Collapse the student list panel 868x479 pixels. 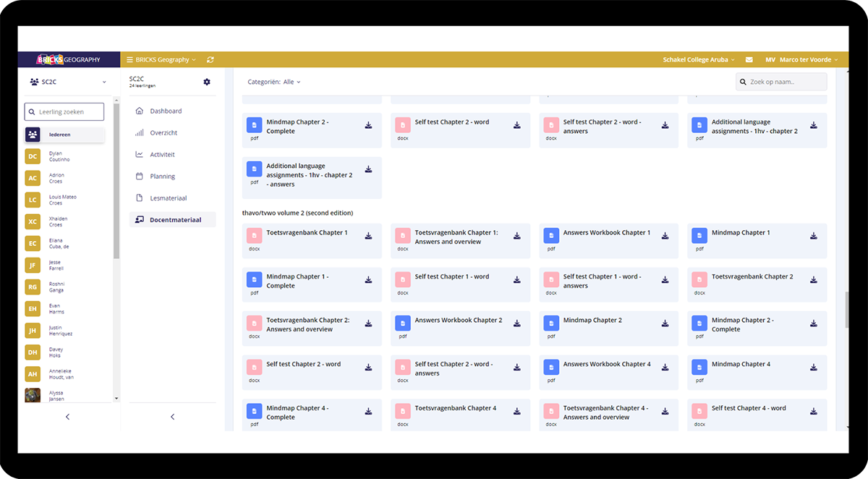(x=67, y=417)
